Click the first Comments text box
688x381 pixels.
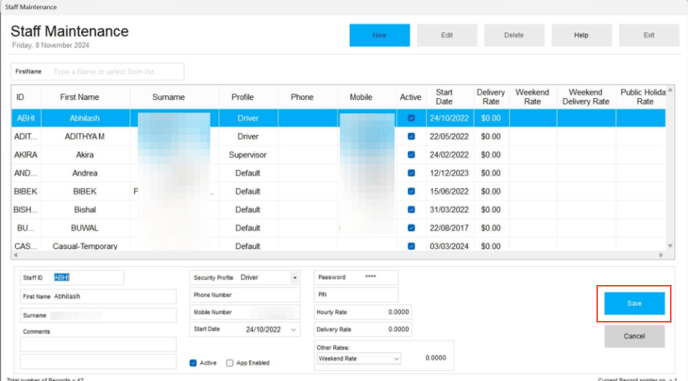(x=98, y=344)
